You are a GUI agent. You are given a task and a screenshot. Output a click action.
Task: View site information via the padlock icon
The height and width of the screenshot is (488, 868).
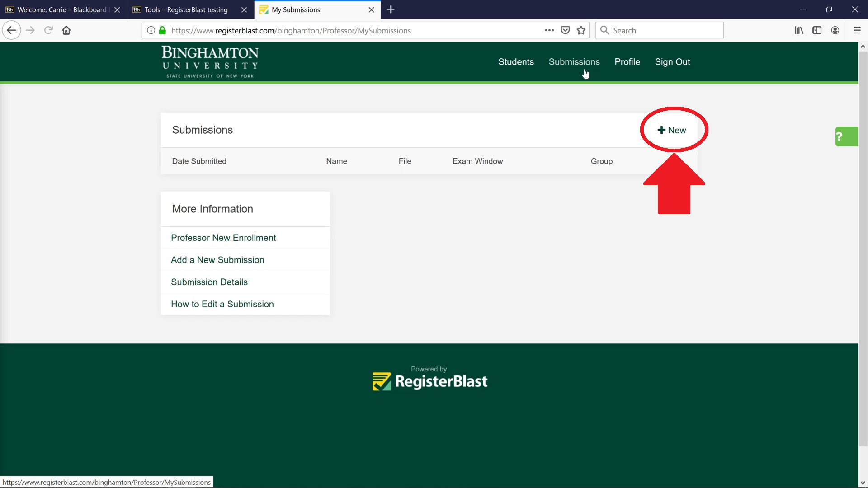point(162,30)
